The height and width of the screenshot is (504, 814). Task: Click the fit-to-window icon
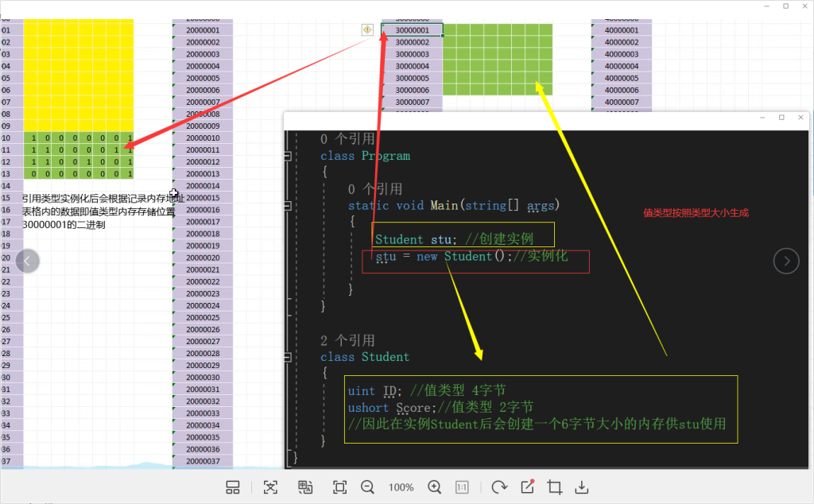pyautogui.click(x=339, y=487)
